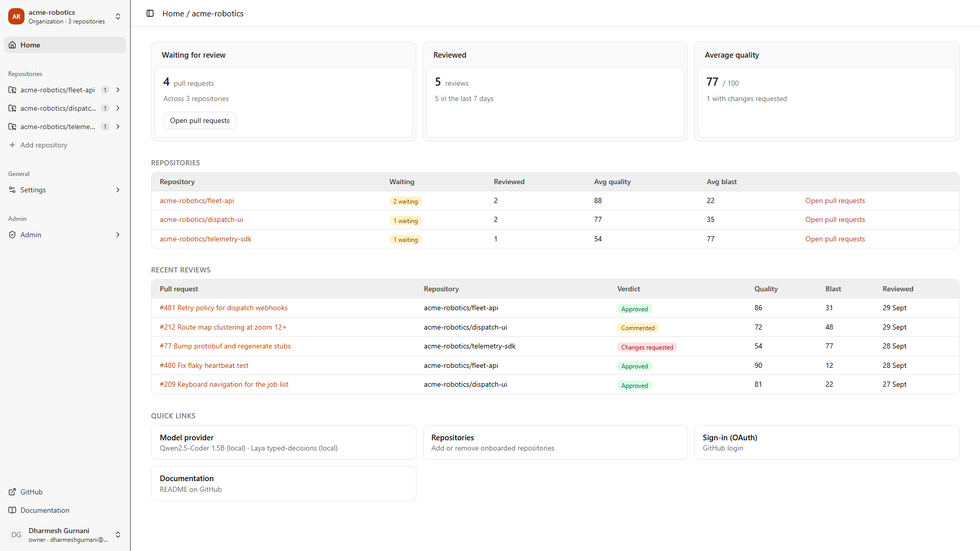Select Home in the sidebar
Image resolution: width=980 pixels, height=551 pixels.
click(x=65, y=45)
